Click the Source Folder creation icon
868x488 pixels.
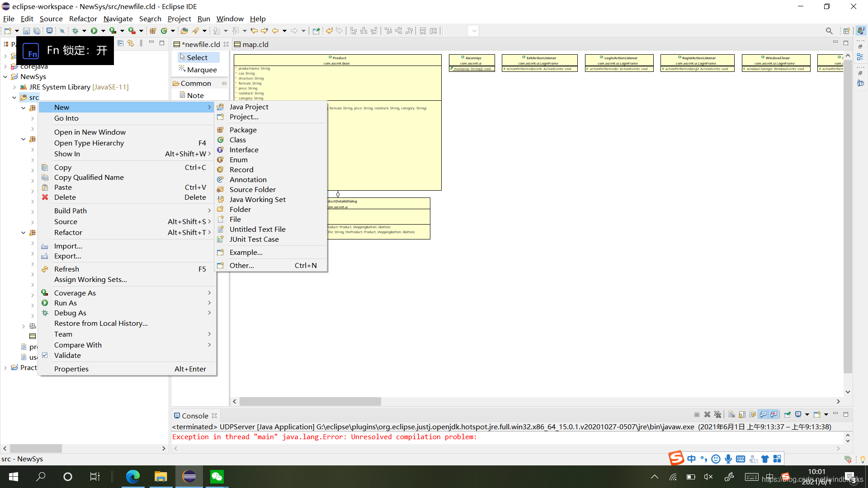click(x=220, y=189)
